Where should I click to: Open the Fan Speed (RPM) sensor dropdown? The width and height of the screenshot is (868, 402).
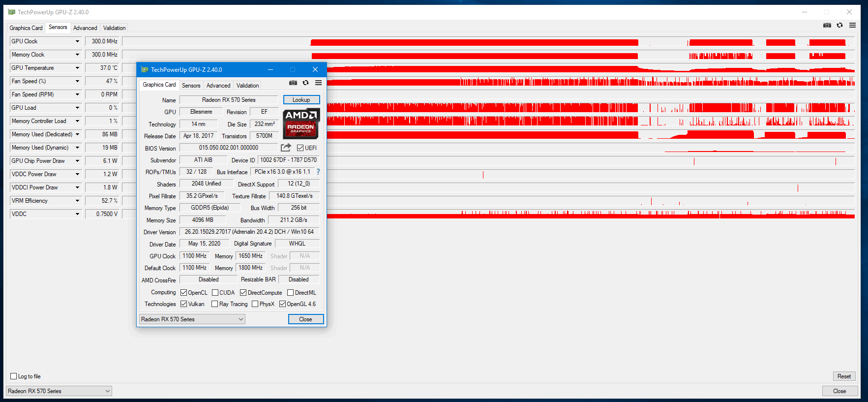(77, 94)
